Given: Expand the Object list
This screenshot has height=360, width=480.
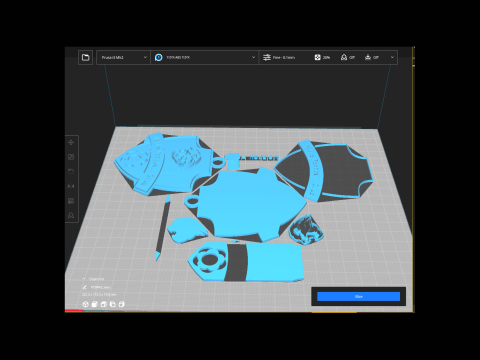Looking at the screenshot, I should (94, 279).
